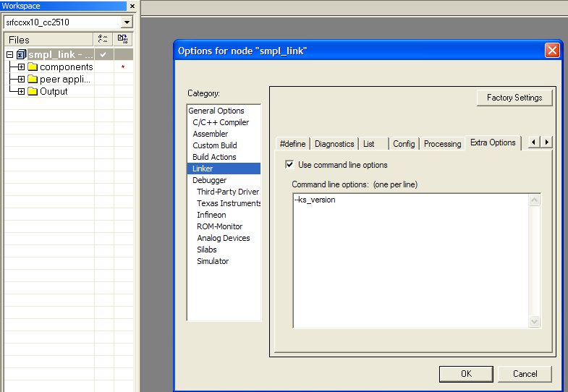Select Debugger category

tap(224, 180)
